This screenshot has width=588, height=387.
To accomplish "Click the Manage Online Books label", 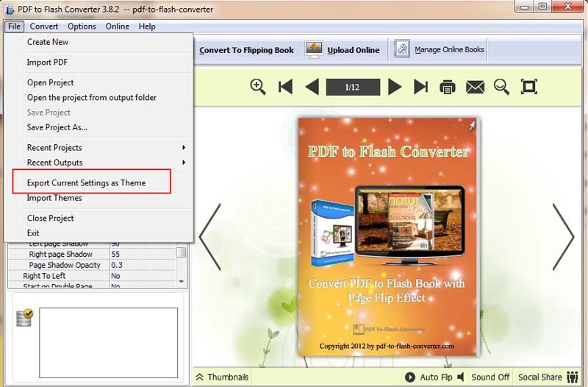I will [x=449, y=49].
